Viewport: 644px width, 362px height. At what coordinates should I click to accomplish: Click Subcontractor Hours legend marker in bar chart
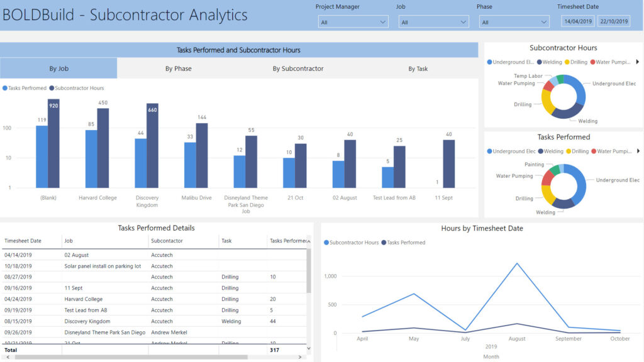pyautogui.click(x=51, y=89)
